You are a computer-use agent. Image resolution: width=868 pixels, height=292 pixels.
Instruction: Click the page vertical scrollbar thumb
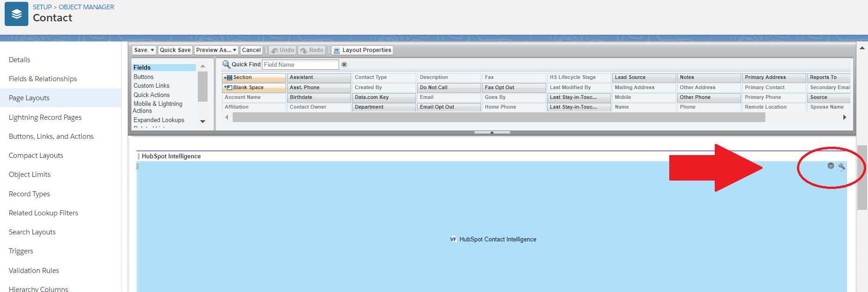coord(862,178)
